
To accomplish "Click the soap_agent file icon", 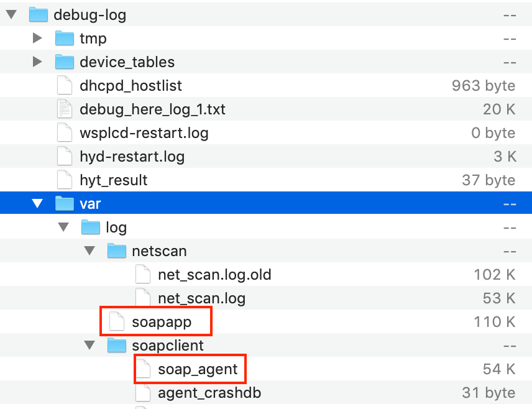I will coord(143,369).
